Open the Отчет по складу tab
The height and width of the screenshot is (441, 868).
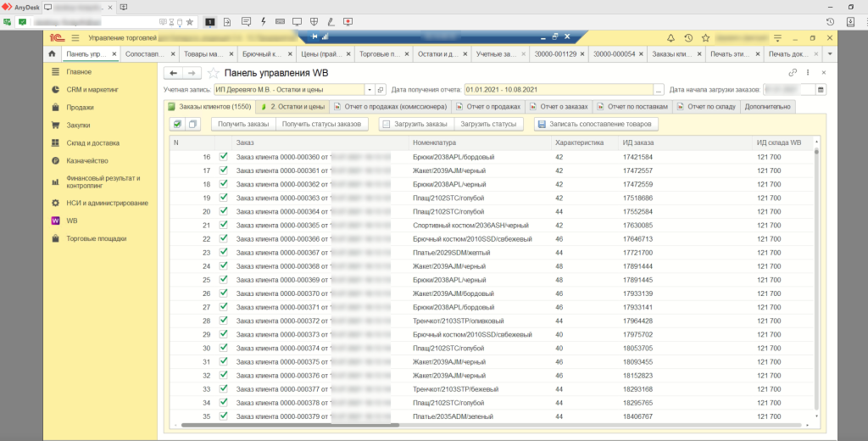point(709,107)
